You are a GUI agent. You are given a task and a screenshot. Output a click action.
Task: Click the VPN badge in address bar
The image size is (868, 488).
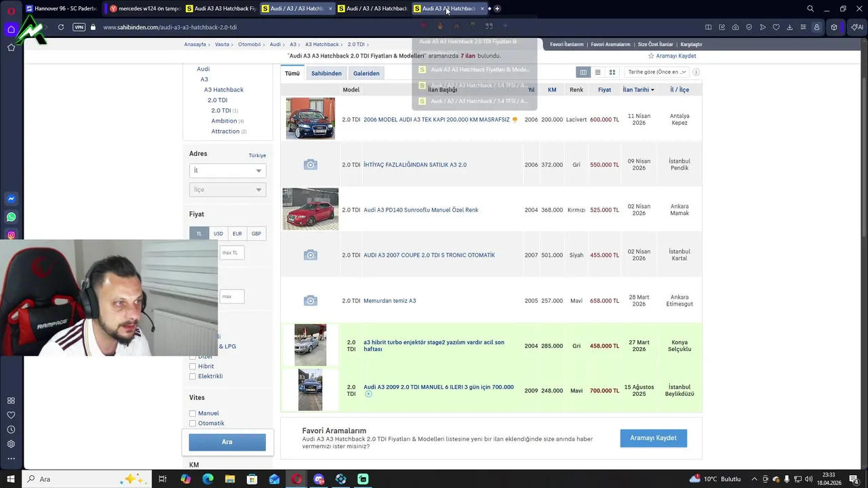pyautogui.click(x=79, y=27)
